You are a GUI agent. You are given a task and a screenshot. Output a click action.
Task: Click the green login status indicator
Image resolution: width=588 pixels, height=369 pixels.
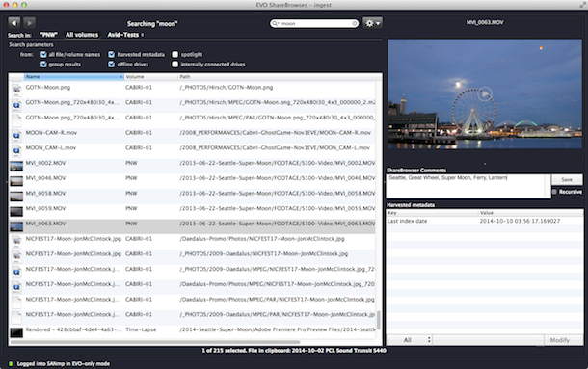pyautogui.click(x=11, y=364)
